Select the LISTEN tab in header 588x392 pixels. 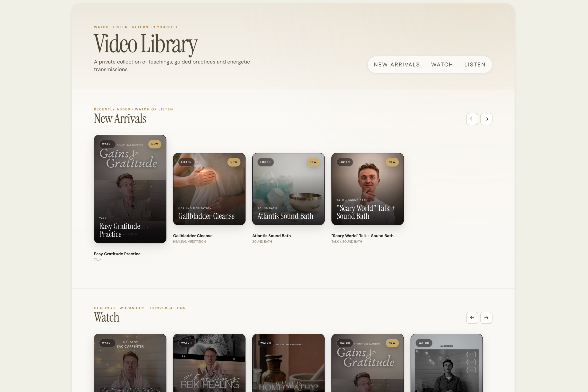pyautogui.click(x=475, y=64)
